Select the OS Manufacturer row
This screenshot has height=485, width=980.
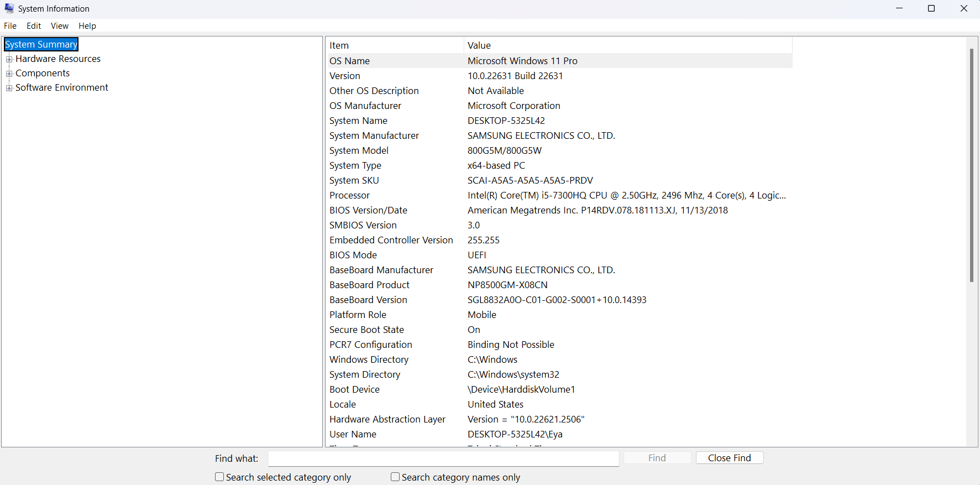pos(559,106)
